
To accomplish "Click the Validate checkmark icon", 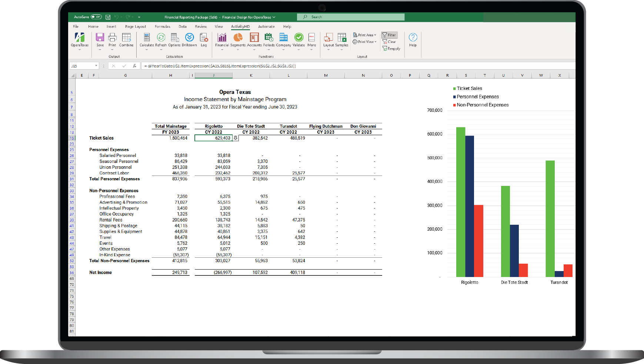I will (x=298, y=38).
